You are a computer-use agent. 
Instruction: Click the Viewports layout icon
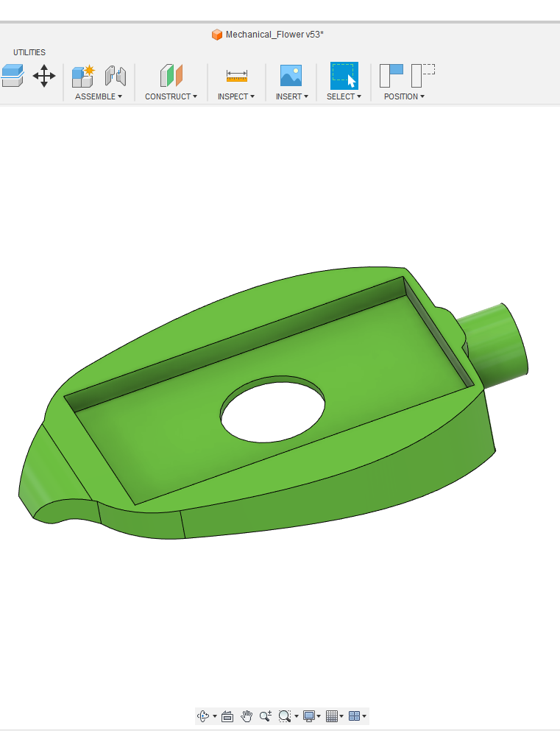[x=354, y=716]
